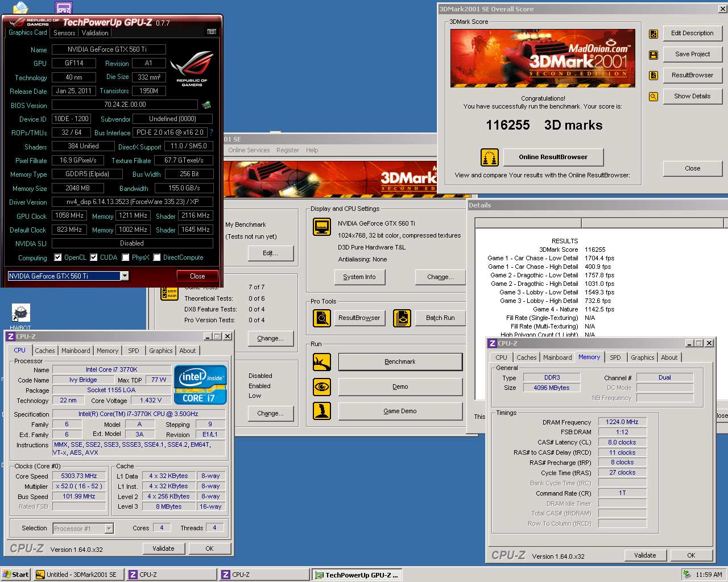
Task: Click the Game Demo button
Action: click(x=400, y=411)
